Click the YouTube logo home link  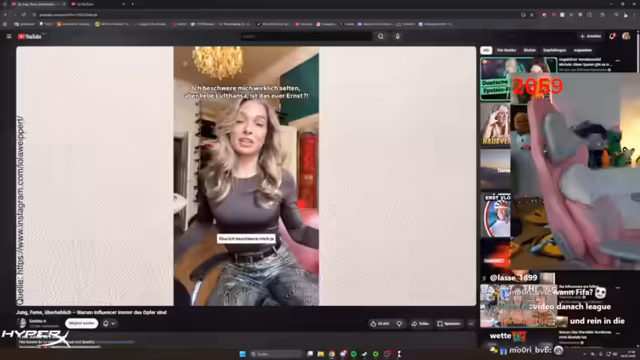30,36
